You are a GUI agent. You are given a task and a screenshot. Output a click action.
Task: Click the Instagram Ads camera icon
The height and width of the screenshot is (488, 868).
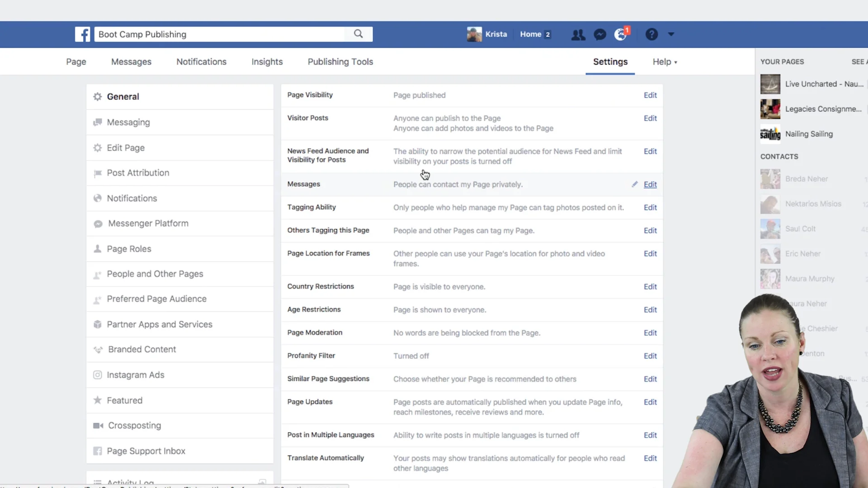pos(97,375)
